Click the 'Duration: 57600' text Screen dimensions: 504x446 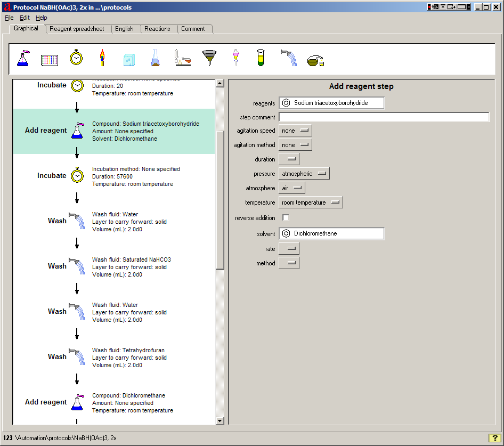click(x=112, y=176)
